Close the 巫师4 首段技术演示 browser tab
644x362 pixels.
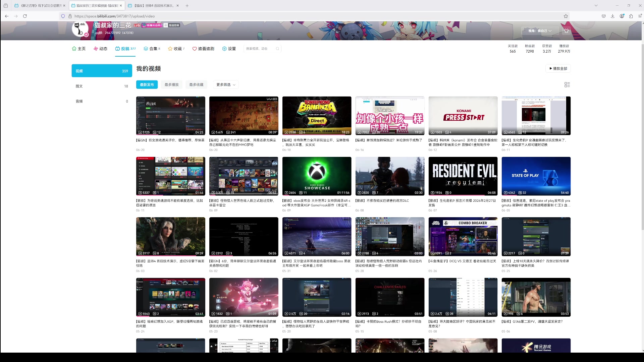177,6
